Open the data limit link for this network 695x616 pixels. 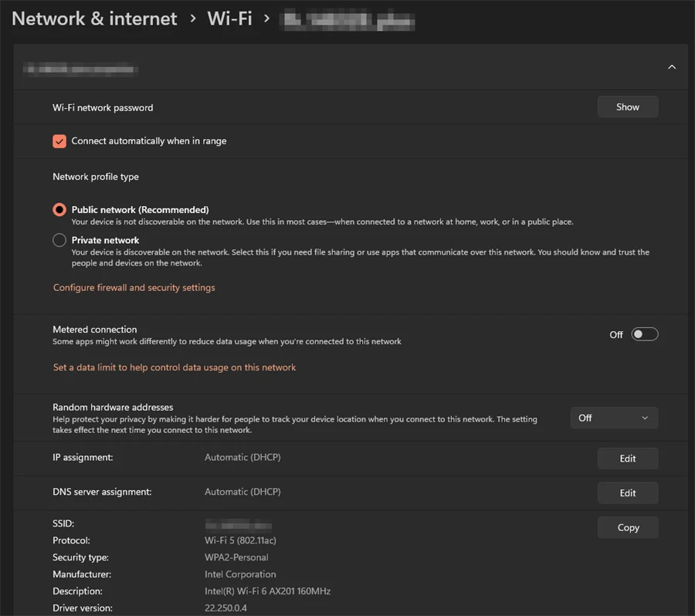tap(175, 367)
